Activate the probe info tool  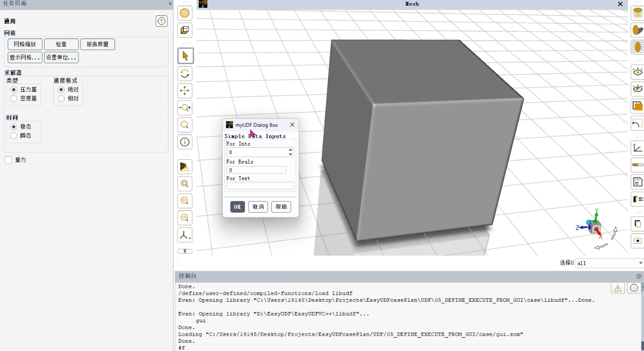click(x=185, y=142)
